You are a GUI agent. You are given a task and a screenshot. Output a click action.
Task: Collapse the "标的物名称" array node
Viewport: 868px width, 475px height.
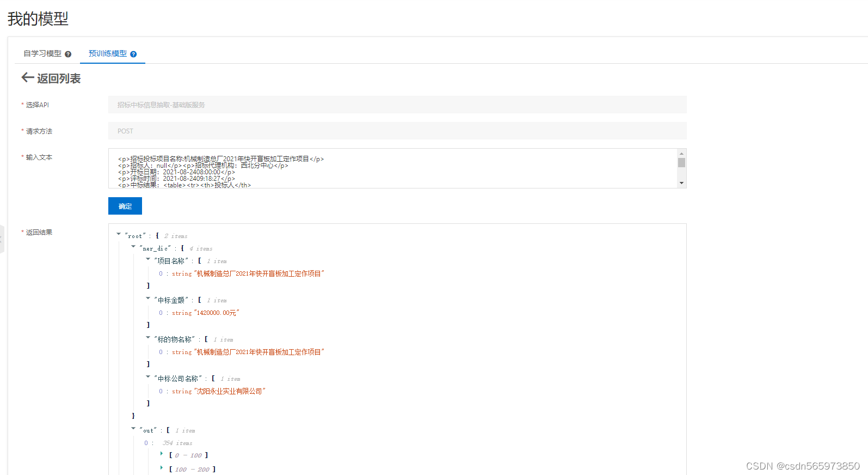[148, 338]
